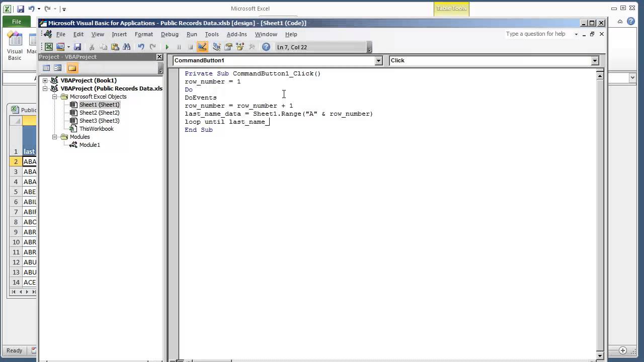Viewport: 644px width, 362px height.
Task: Click the 'DoEvents' line in the code
Action: (201, 98)
